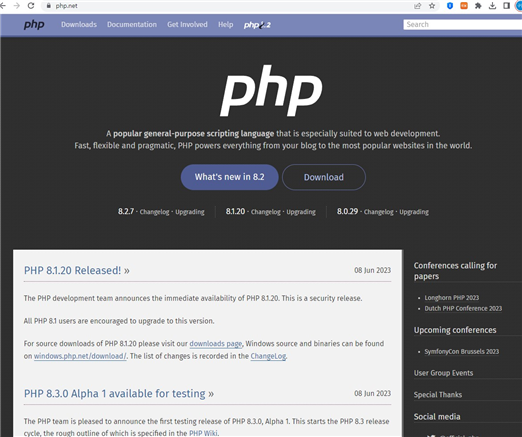522x437 pixels.
Task: Open the Dutch PHP Conference 2023 link
Action: 463,308
